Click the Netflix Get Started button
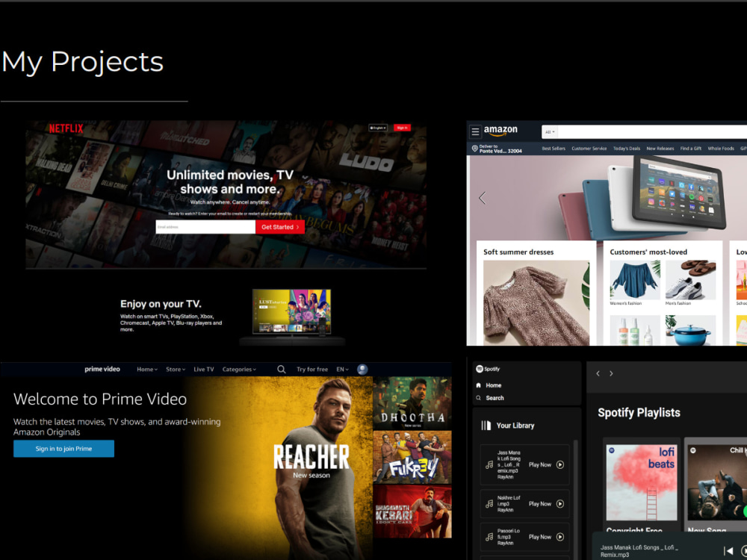Image resolution: width=747 pixels, height=560 pixels. (x=280, y=227)
